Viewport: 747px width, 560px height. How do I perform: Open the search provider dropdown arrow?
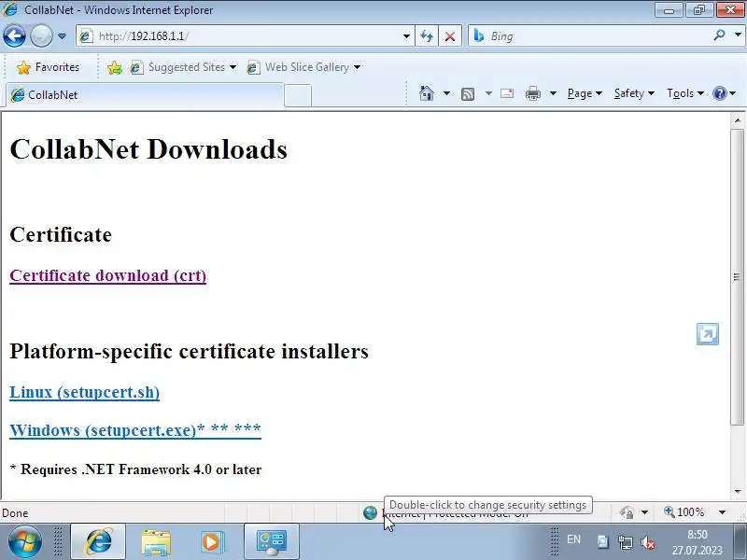738,35
